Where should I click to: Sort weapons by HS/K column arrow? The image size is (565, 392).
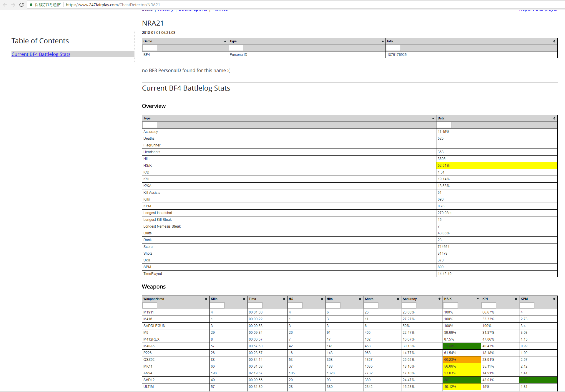point(478,299)
